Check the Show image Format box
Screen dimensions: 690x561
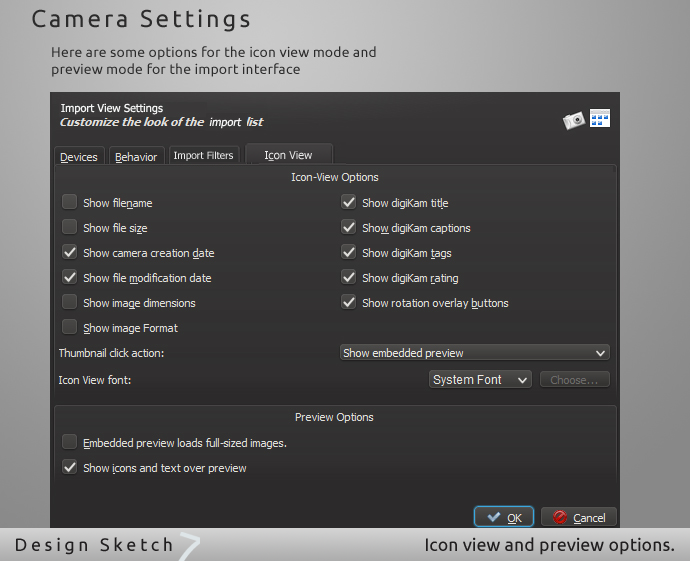pyautogui.click(x=69, y=327)
